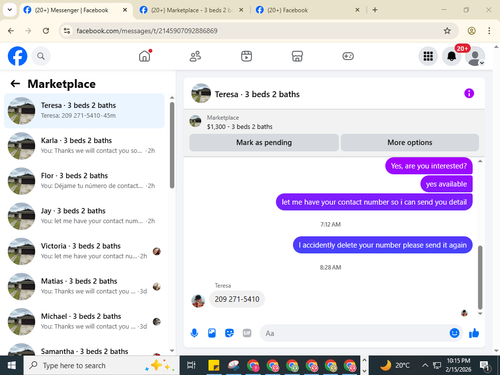Click Teresa's profile picture beside her message

point(198,301)
